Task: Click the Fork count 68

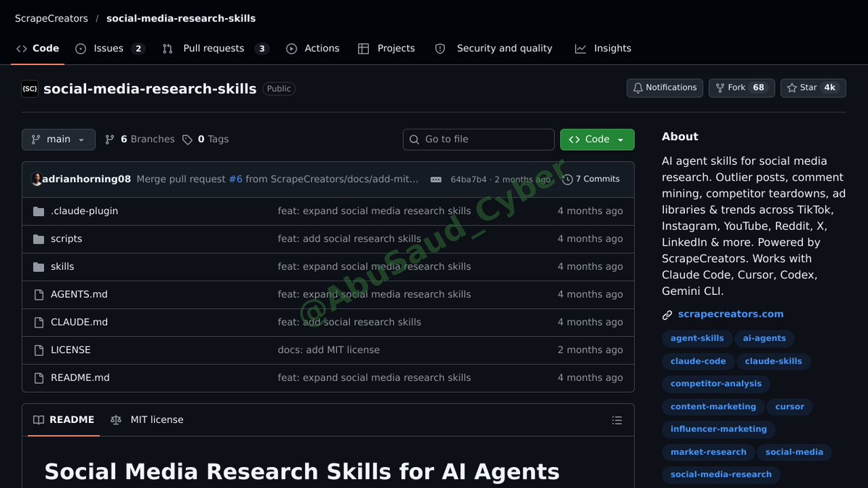Action: coord(759,87)
